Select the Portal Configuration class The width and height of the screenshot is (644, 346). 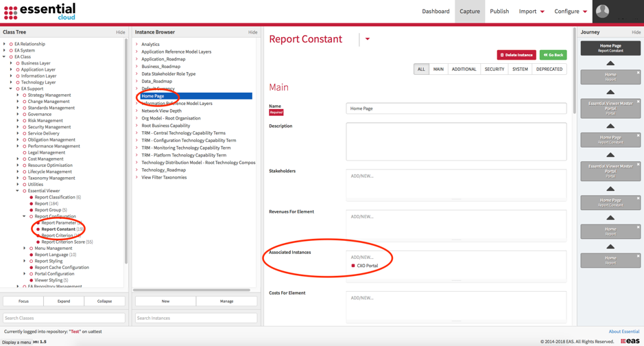click(54, 274)
